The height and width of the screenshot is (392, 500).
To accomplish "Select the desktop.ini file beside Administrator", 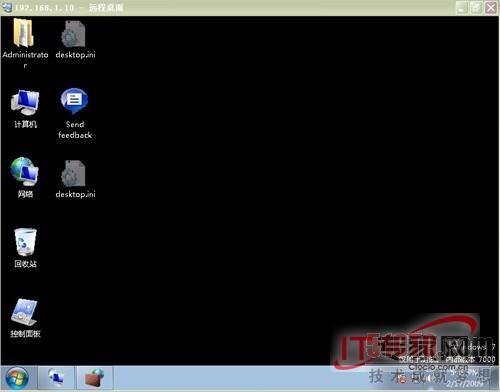I will [x=74, y=34].
